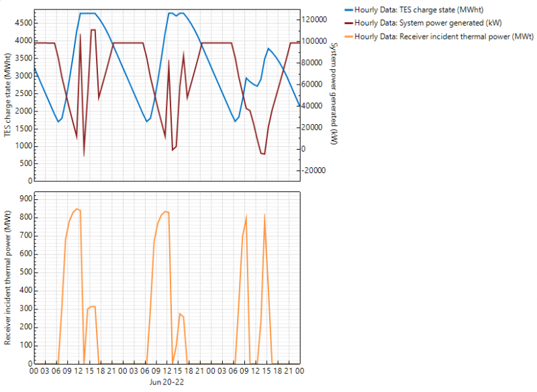Click the blue TES charge state legend swatch
This screenshot has width=537, height=392.
(347, 9)
